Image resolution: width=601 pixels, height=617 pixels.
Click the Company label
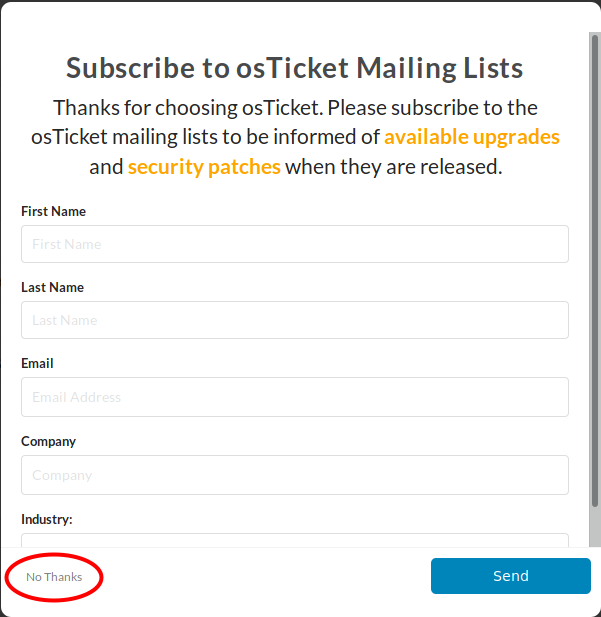[x=48, y=442]
